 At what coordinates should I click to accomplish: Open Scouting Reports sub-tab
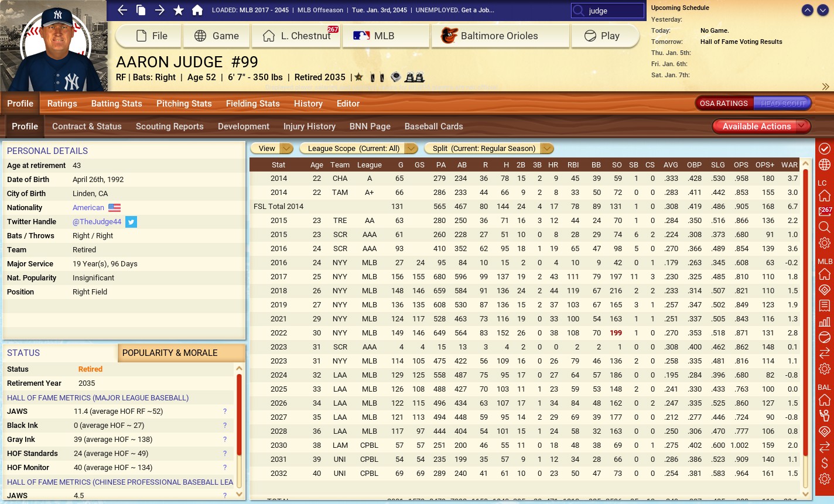click(170, 126)
